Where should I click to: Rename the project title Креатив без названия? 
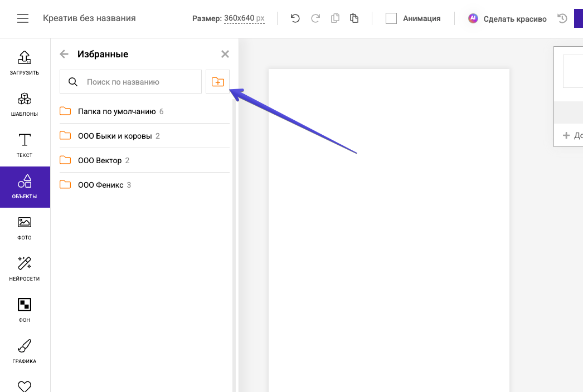coord(89,18)
